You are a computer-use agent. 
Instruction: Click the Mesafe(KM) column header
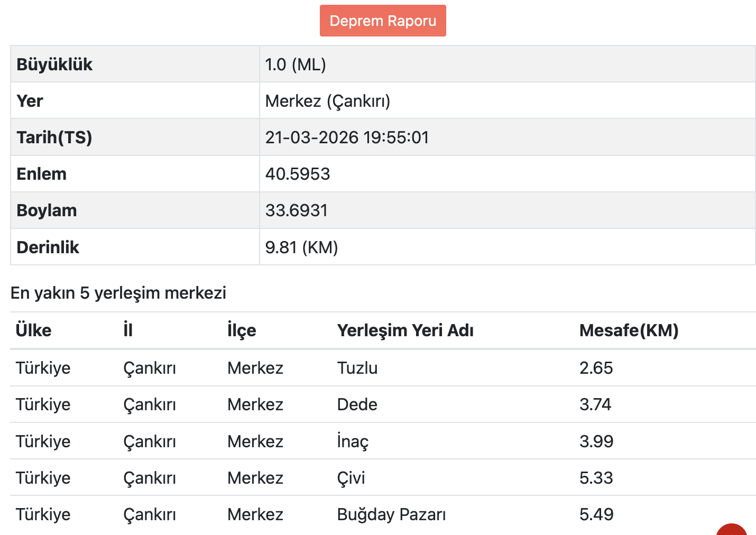pyautogui.click(x=629, y=330)
